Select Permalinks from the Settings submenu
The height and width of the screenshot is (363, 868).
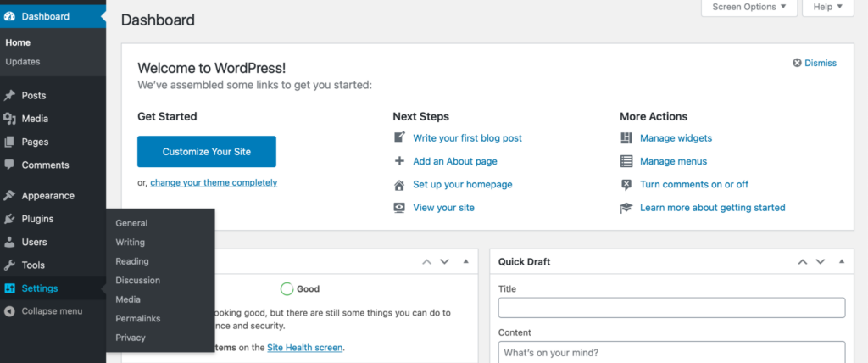(138, 319)
